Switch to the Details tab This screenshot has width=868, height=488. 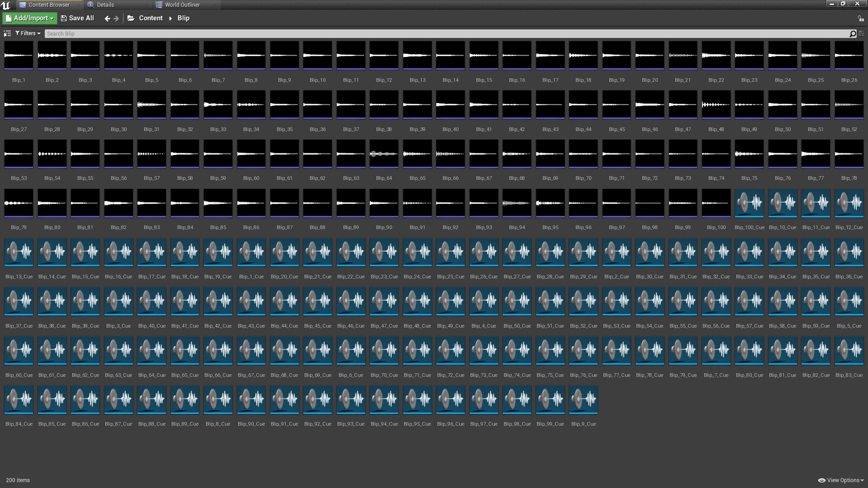(105, 5)
